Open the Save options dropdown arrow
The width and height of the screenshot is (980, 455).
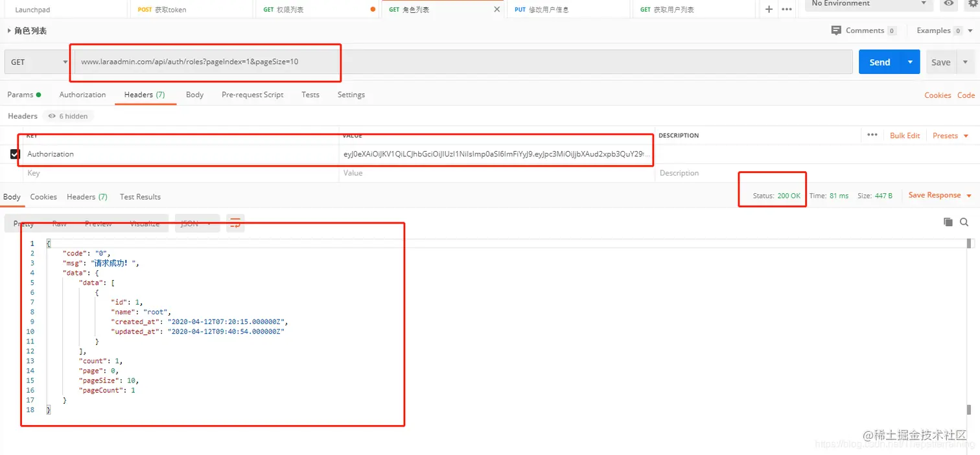tap(965, 62)
